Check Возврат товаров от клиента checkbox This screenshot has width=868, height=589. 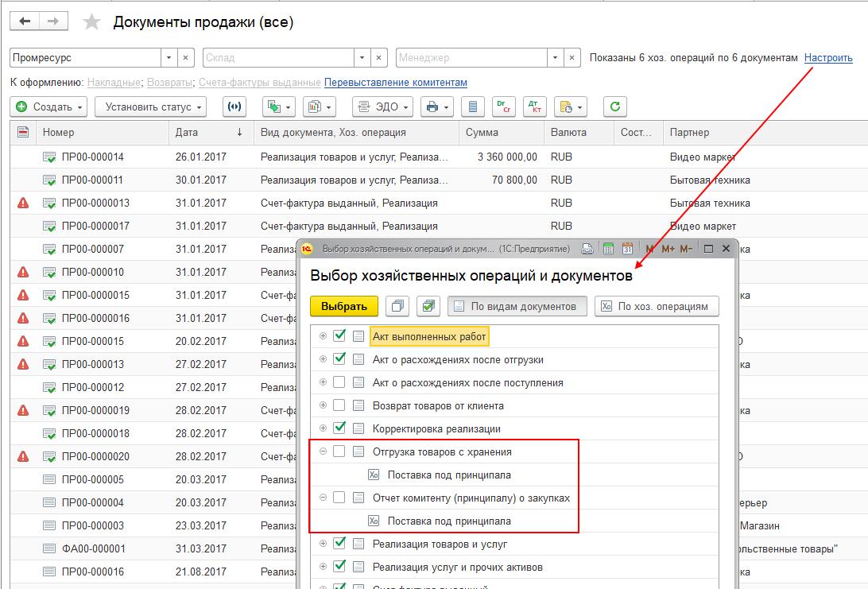(x=339, y=405)
